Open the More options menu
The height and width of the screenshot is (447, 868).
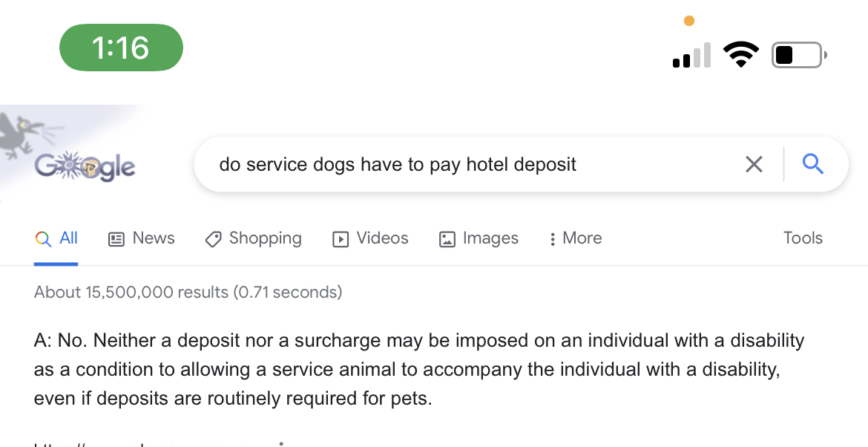575,238
